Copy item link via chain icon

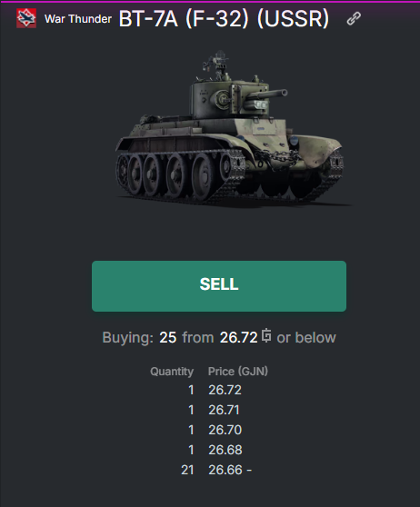[x=354, y=18]
